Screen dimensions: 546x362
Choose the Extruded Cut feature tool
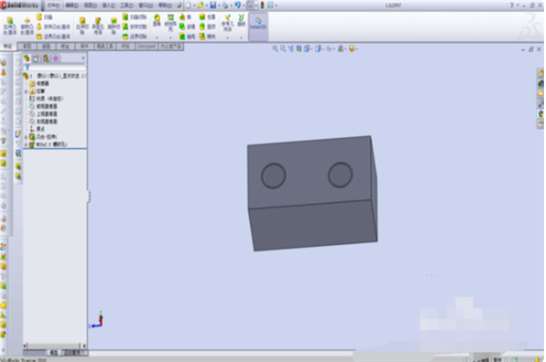tap(82, 26)
